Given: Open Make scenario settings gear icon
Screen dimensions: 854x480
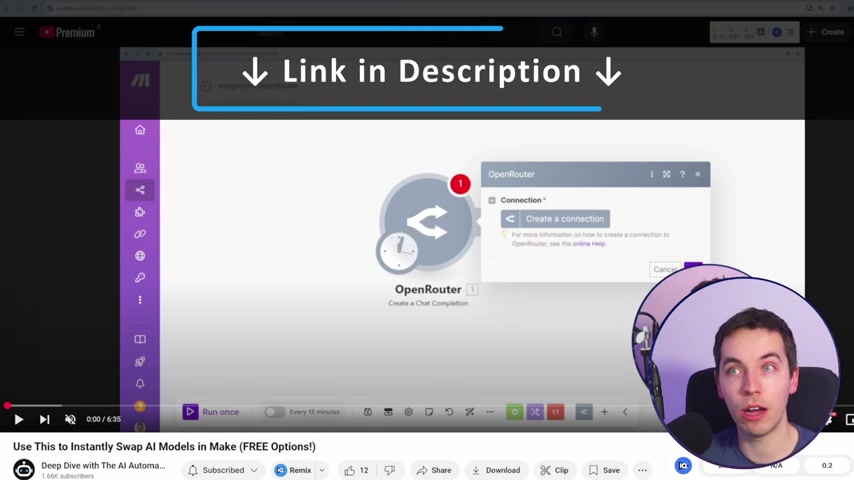Looking at the screenshot, I should [408, 412].
